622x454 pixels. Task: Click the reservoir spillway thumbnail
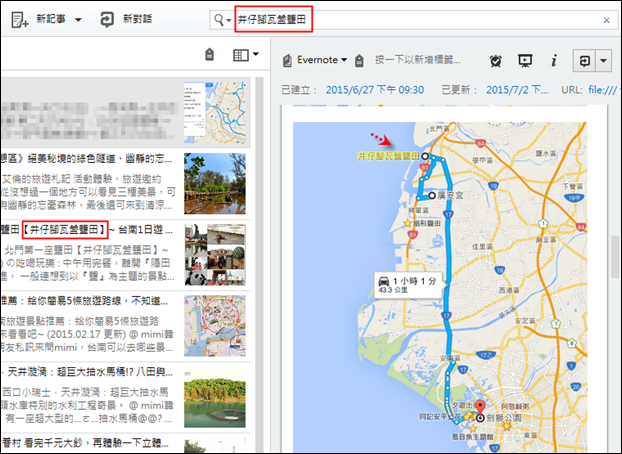coord(215,397)
